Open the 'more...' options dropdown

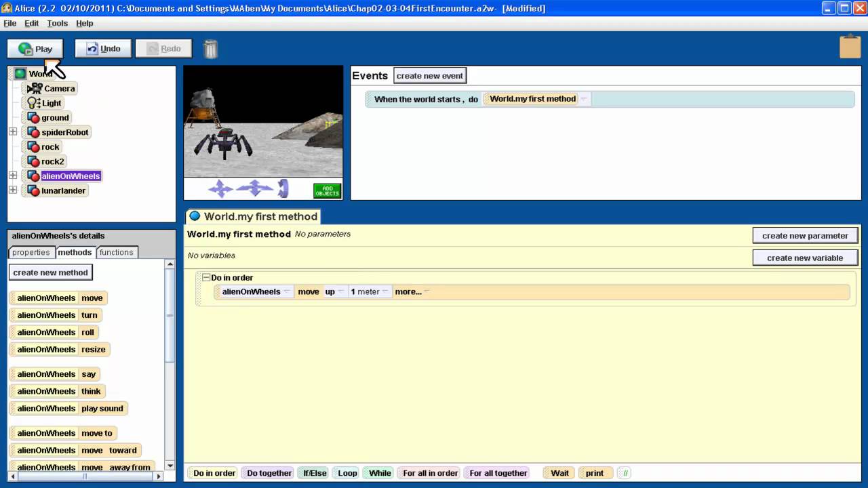(427, 291)
